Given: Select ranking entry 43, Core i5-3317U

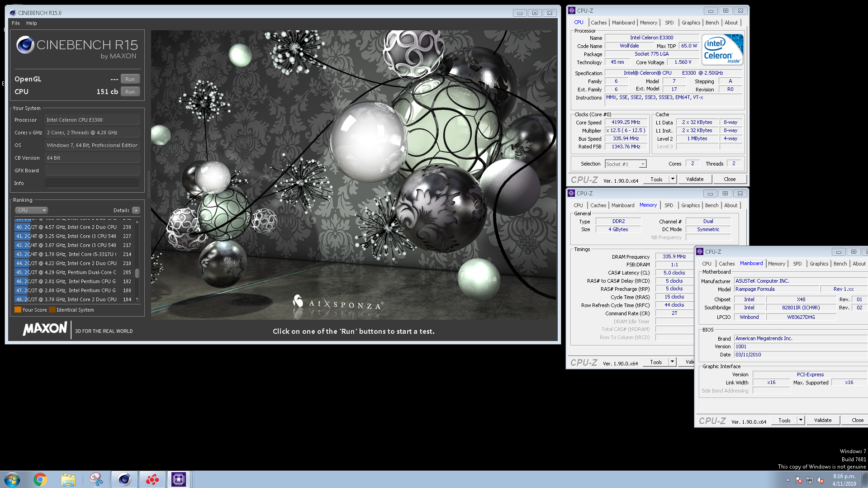Looking at the screenshot, I should [x=73, y=254].
